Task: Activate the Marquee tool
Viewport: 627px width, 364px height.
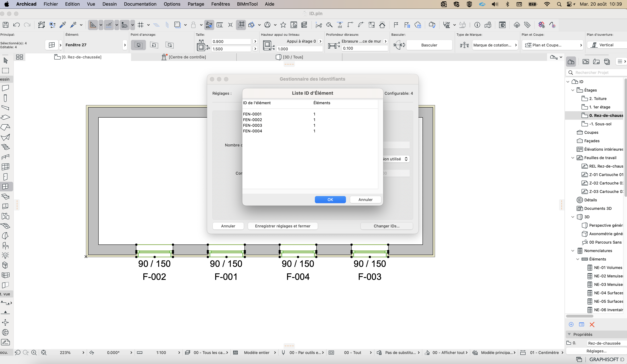Action: [5, 71]
